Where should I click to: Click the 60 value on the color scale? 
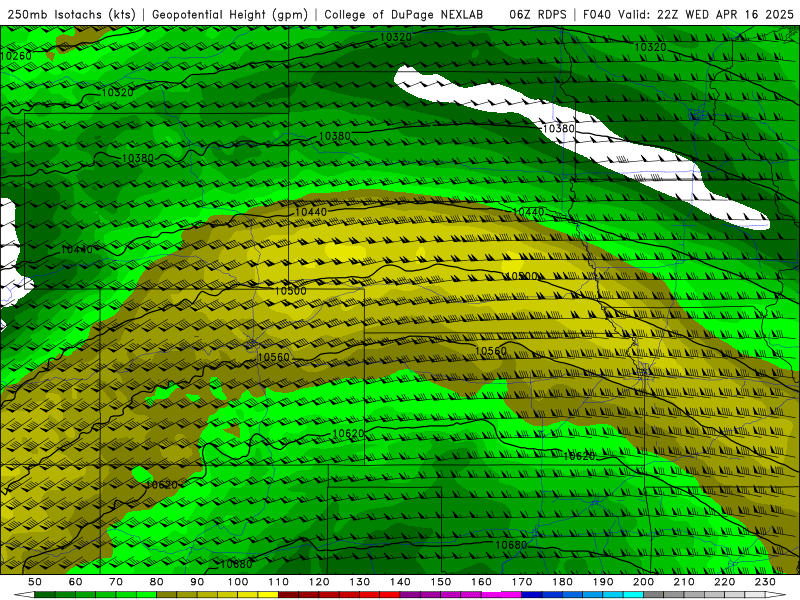pyautogui.click(x=75, y=582)
